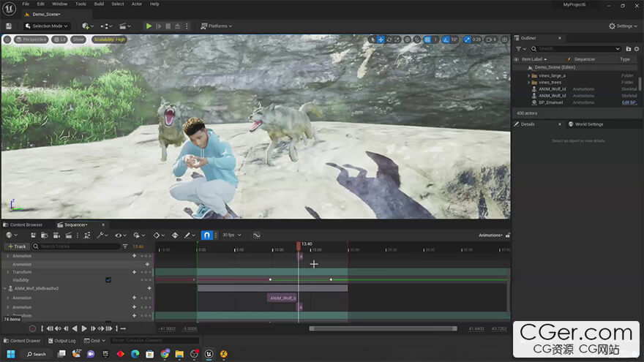Open the Build menu
This screenshot has height=362, width=644.
pos(99,4)
